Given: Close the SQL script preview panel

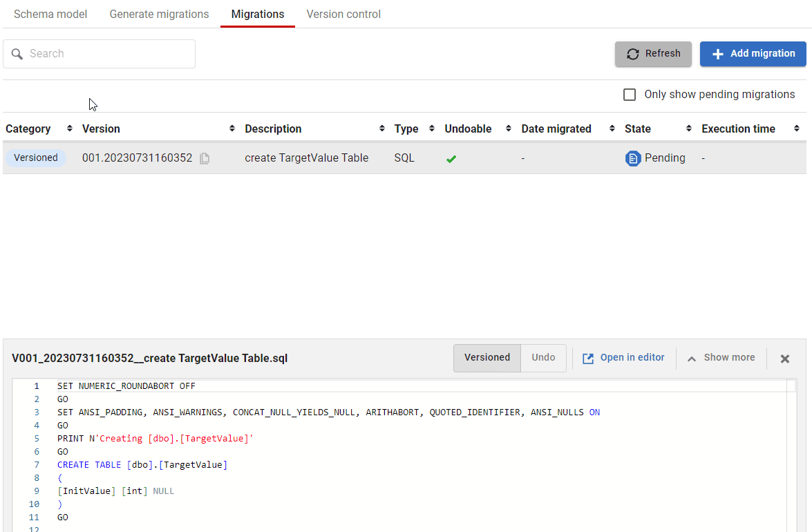Looking at the screenshot, I should click(x=785, y=359).
